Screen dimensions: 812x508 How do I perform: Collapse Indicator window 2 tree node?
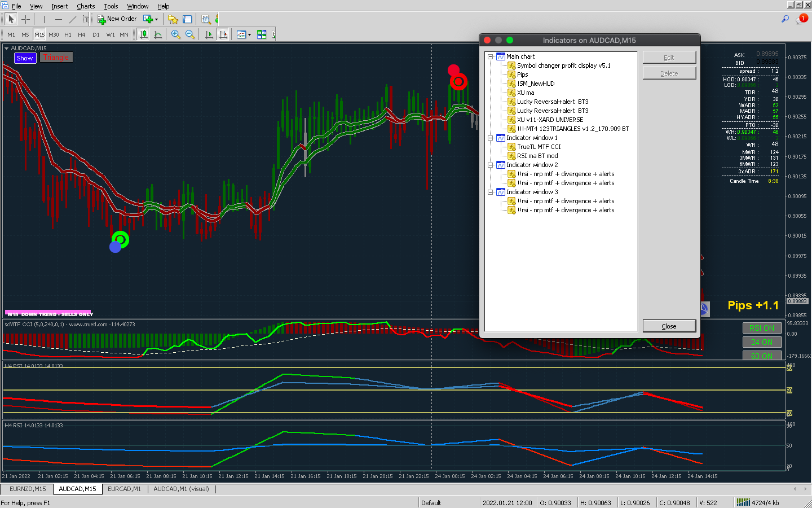click(491, 165)
